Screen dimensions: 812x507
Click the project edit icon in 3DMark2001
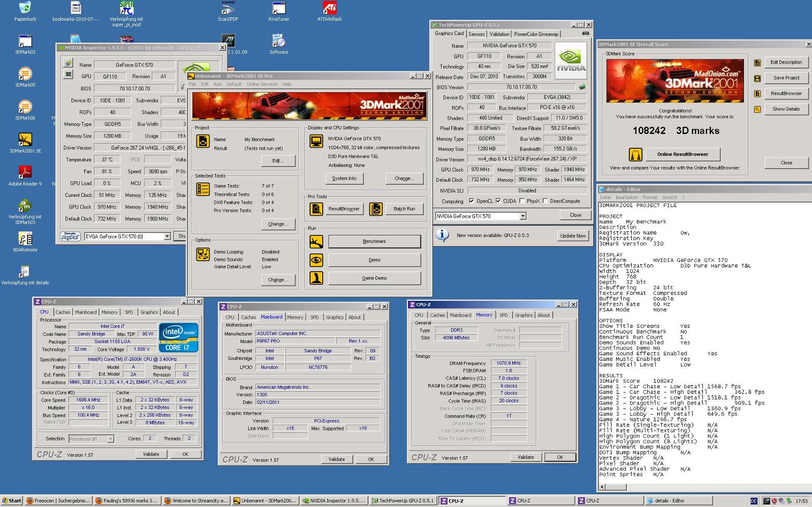point(203,141)
